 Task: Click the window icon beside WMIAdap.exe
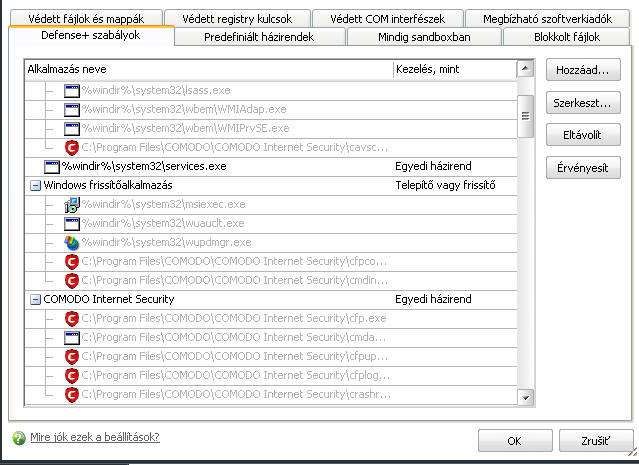coord(72,110)
